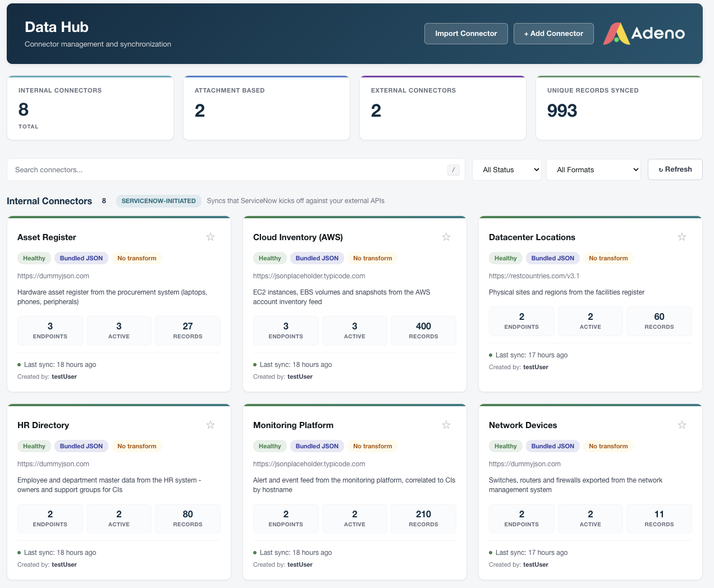This screenshot has height=588, width=714.
Task: Open the All Status dropdown
Action: coord(507,170)
